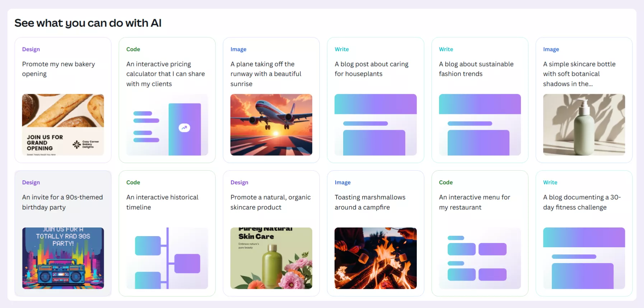
Task: Click the Design label on 90s party card
Action: [31, 183]
